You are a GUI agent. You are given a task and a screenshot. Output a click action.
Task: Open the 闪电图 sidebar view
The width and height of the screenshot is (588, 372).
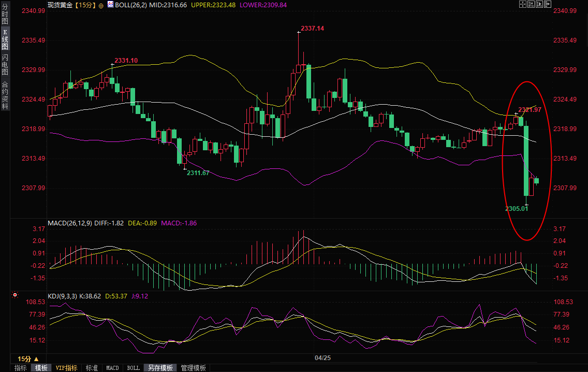(x=5, y=64)
